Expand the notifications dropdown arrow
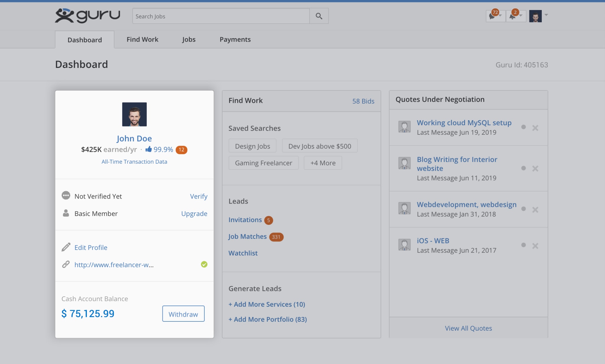The height and width of the screenshot is (364, 605). click(x=521, y=15)
